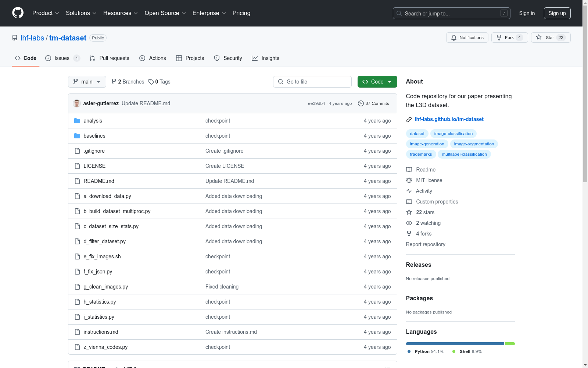Image resolution: width=588 pixels, height=368 pixels.
Task: Star the tm-dataset repository
Action: pyautogui.click(x=551, y=38)
